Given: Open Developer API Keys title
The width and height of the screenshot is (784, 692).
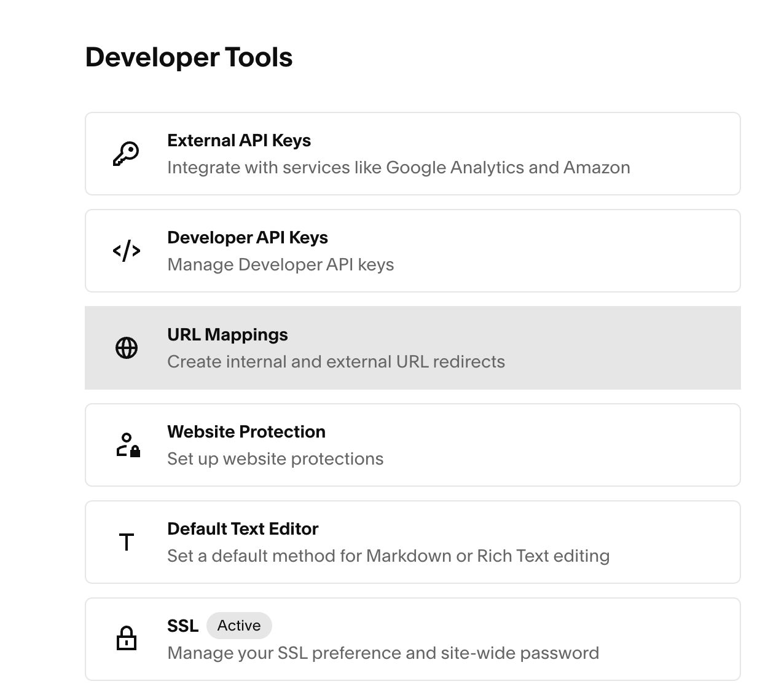Looking at the screenshot, I should (248, 238).
